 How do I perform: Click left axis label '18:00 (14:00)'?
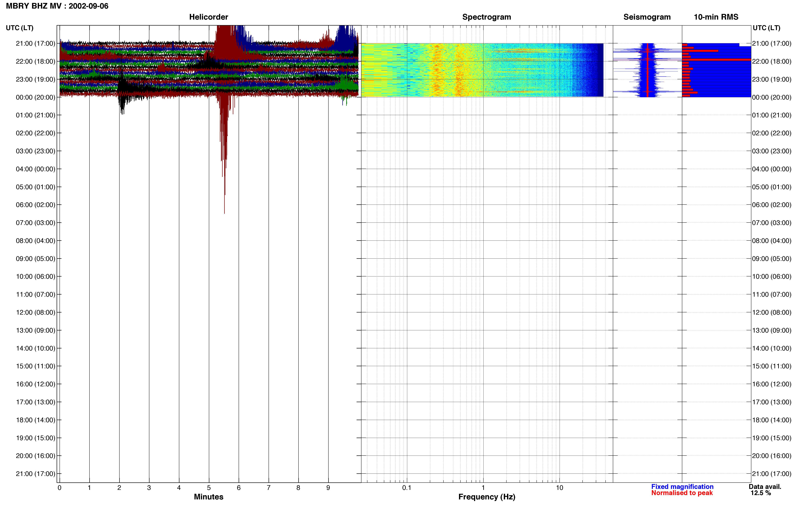[x=35, y=420]
